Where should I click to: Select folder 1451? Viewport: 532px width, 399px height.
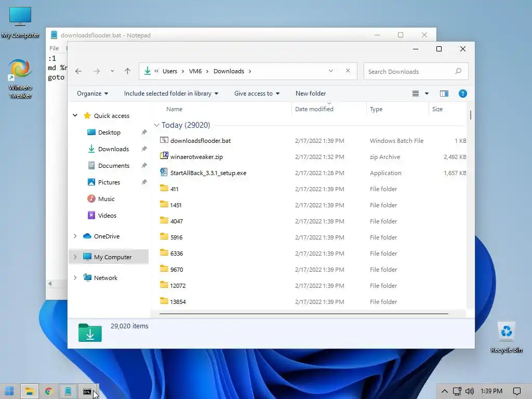tap(176, 205)
